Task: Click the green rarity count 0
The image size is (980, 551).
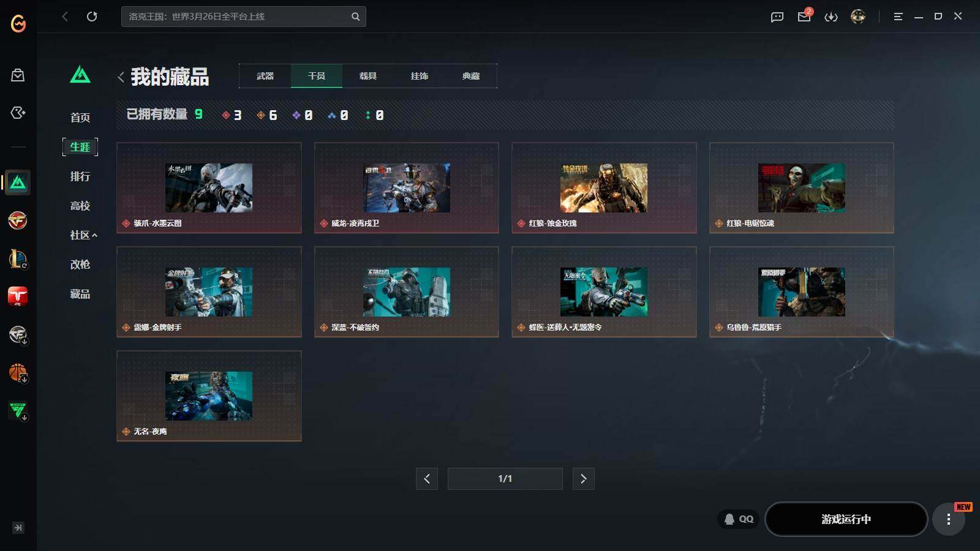Action: (374, 115)
